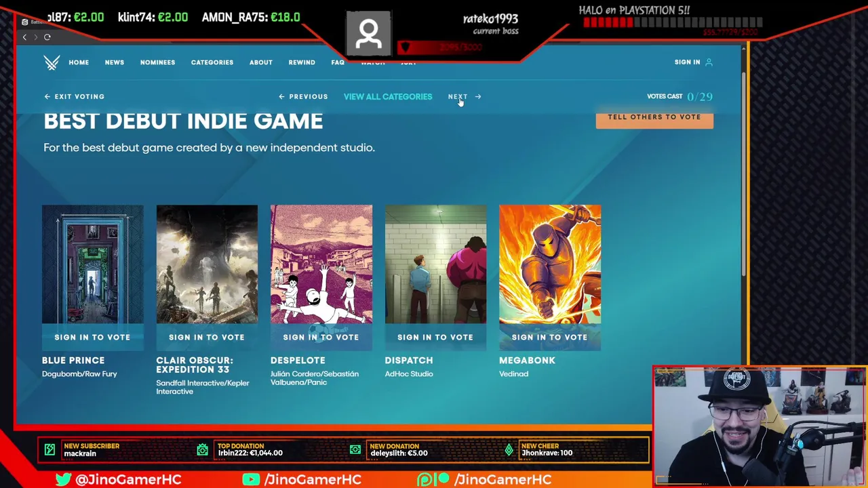Image resolution: width=868 pixels, height=488 pixels.
Task: Select Blue Prince cover art
Action: pyautogui.click(x=93, y=264)
